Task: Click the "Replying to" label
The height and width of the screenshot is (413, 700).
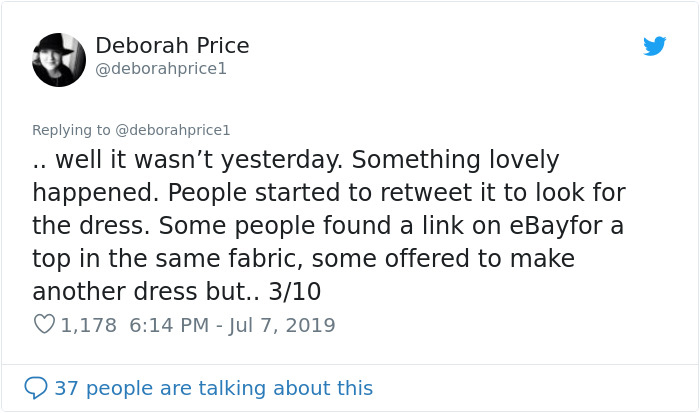Action: tap(71, 130)
